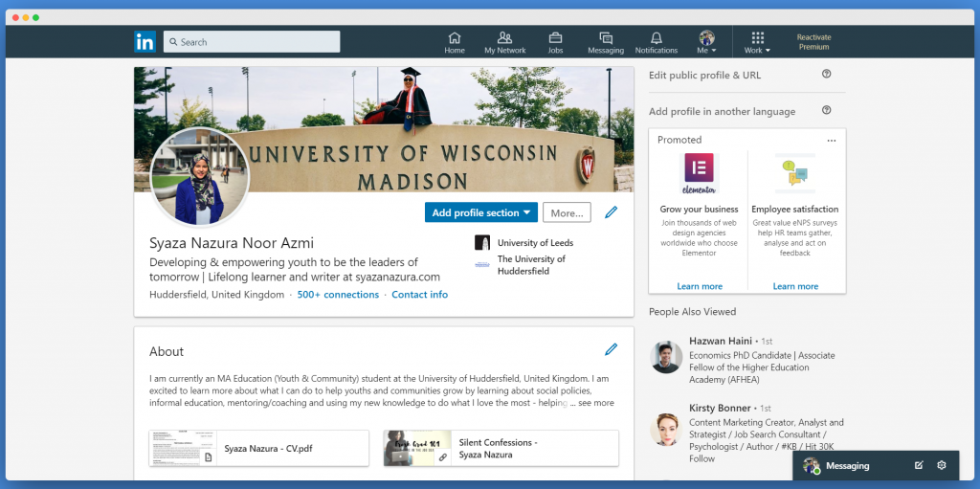Click the University of Leeds logo icon
The height and width of the screenshot is (489, 980).
pos(482,243)
